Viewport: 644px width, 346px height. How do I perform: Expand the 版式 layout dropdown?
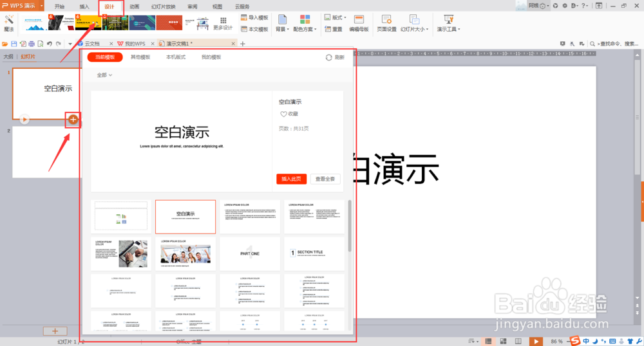point(336,17)
